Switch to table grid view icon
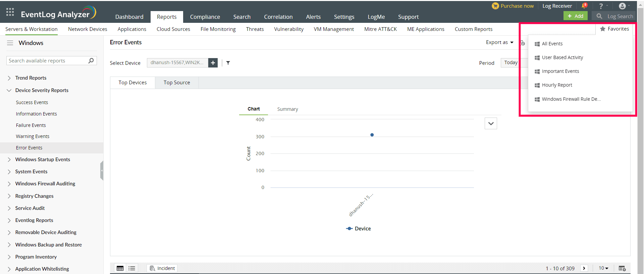 (120, 268)
